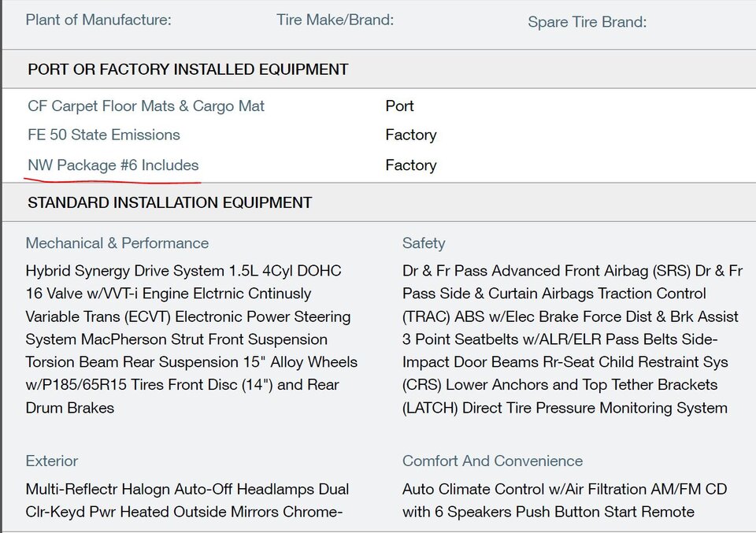The height and width of the screenshot is (533, 756).
Task: Select the Mechanical & Performance heading
Action: click(117, 243)
